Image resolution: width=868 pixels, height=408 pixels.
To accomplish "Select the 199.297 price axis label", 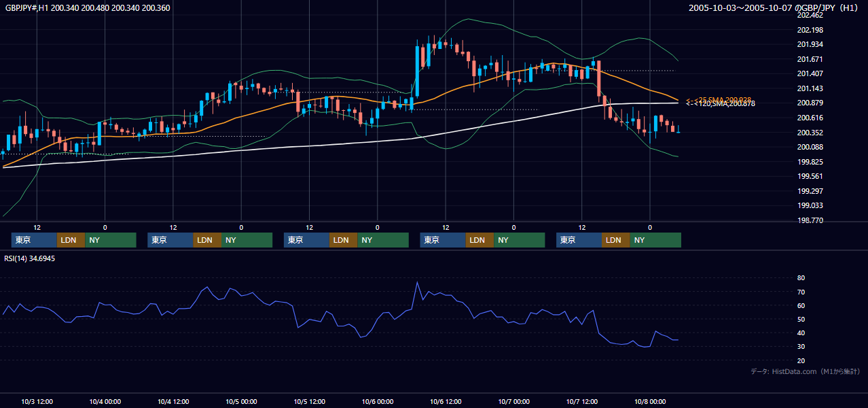I will tap(810, 192).
